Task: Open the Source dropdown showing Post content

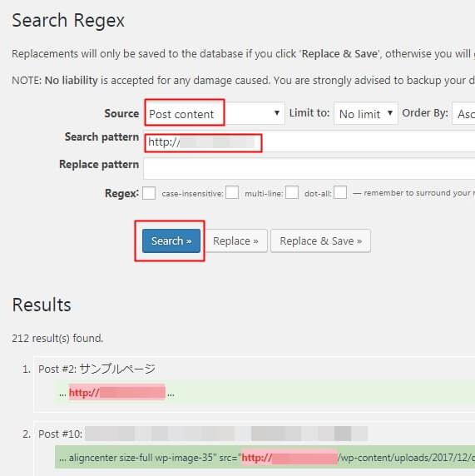Action: tap(215, 113)
